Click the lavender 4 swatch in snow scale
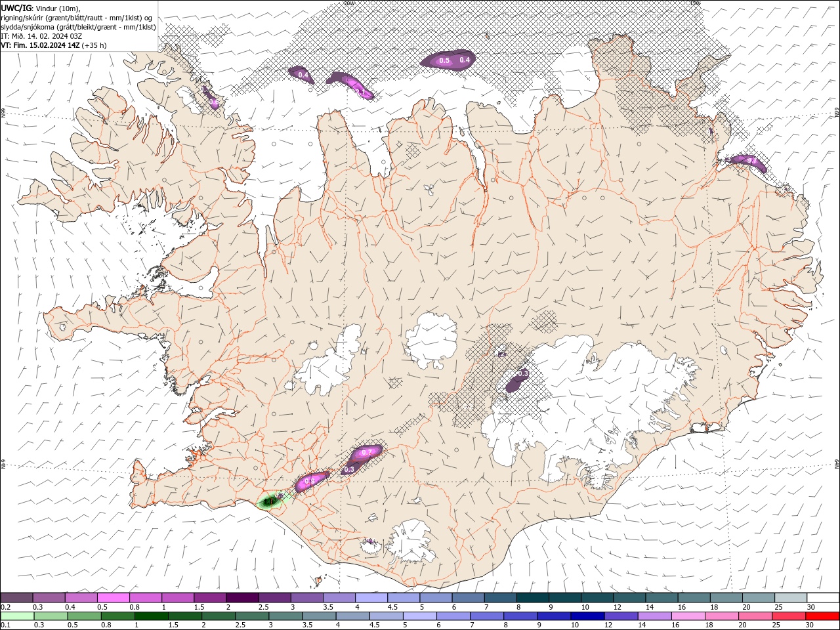This screenshot has width=840, height=630. [370, 597]
